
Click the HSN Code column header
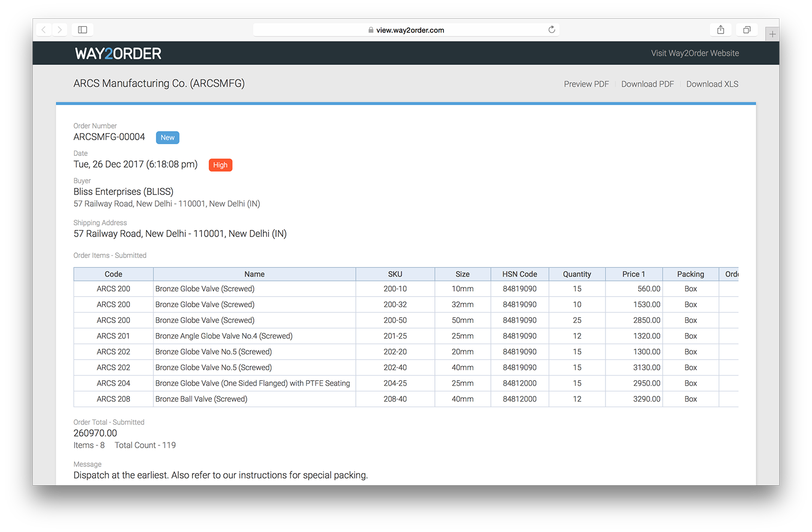coord(520,274)
